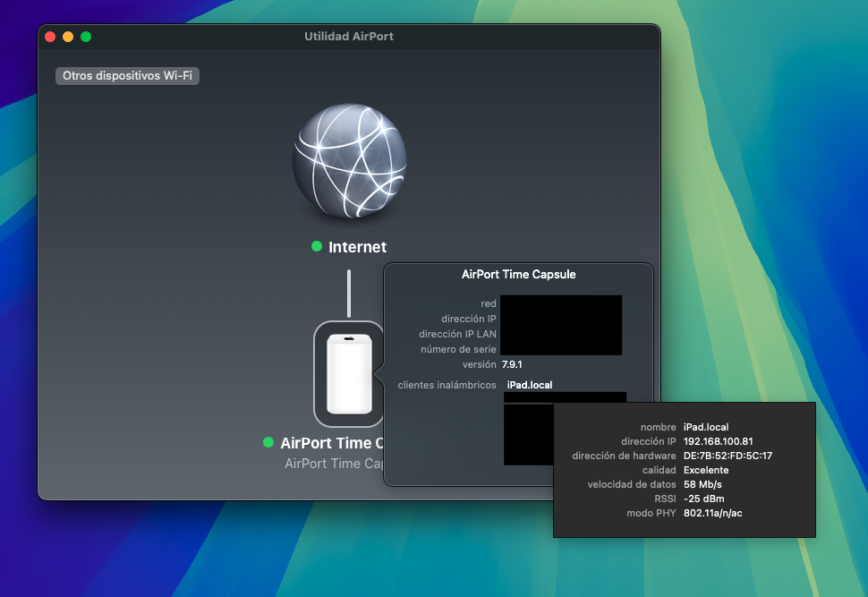This screenshot has width=868, height=597.
Task: Click the green Internet status dot
Action: pyautogui.click(x=317, y=246)
